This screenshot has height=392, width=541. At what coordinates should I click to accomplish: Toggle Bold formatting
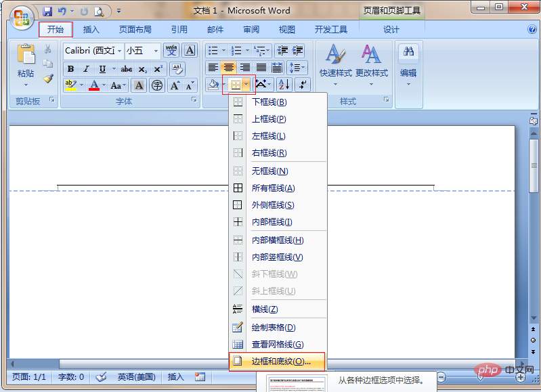point(70,69)
